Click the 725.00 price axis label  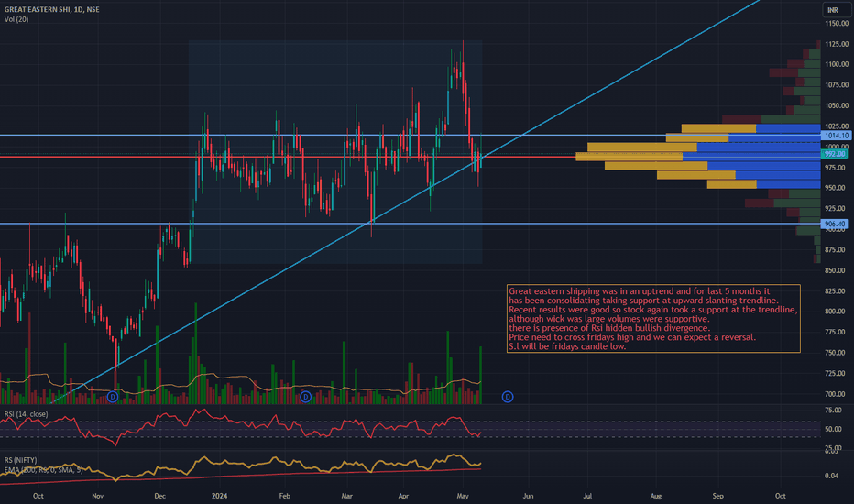[837, 374]
